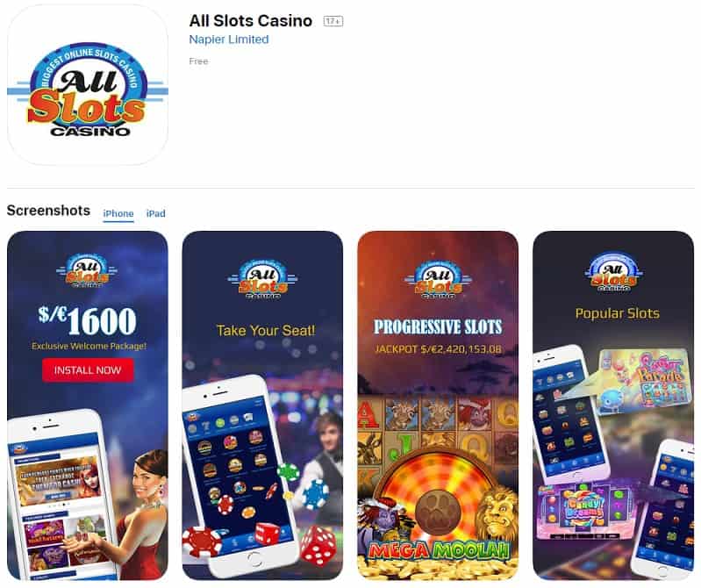Click the All Slots Casino title text
The width and height of the screenshot is (701, 588).
[x=251, y=20]
